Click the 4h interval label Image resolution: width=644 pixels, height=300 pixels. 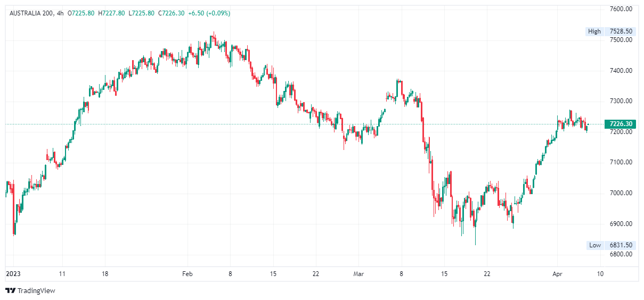[61, 13]
